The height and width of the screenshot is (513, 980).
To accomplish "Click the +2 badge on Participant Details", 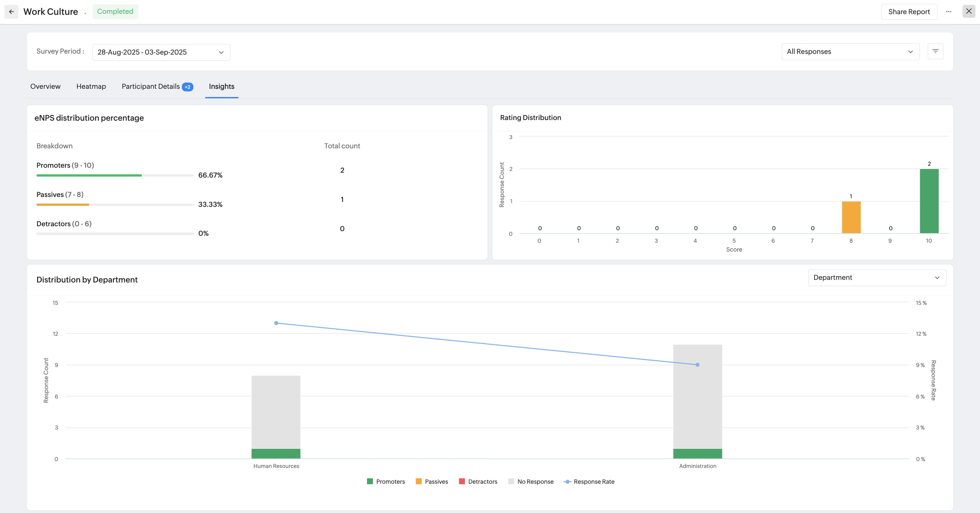I will (187, 87).
